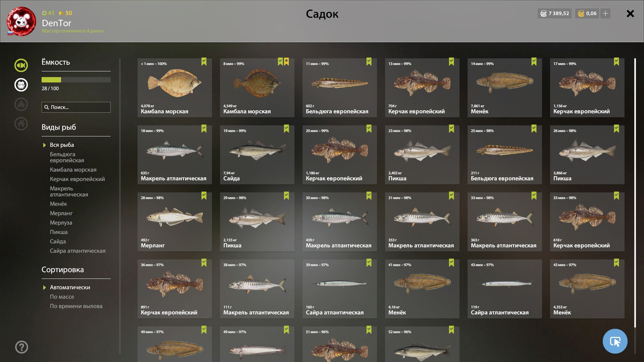
Task: Toggle bookmark on 602 г Бельдюга европейская
Action: point(369,62)
